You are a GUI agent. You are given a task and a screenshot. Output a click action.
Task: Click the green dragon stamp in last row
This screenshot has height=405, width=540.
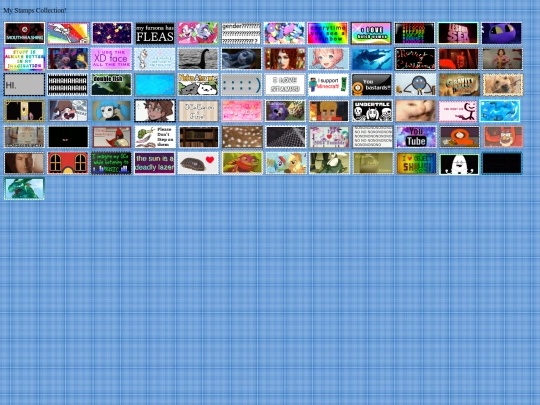[x=24, y=189]
